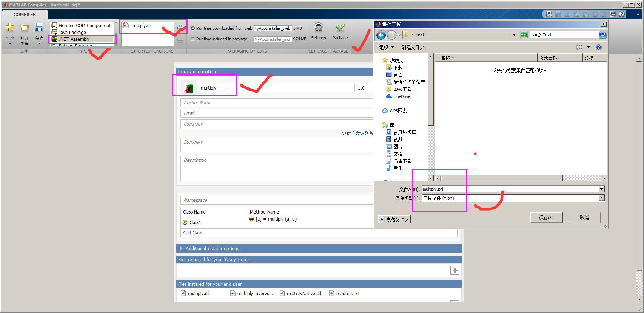
Task: Click the New (新建) plus icon
Action: pos(10,27)
